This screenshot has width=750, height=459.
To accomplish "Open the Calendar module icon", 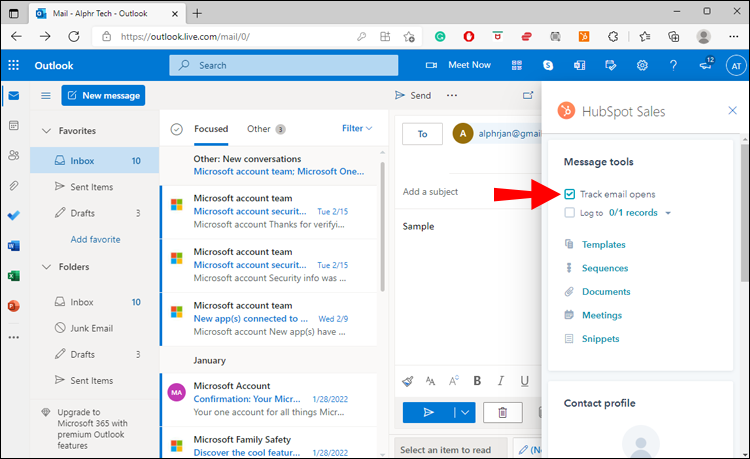I will [x=14, y=125].
